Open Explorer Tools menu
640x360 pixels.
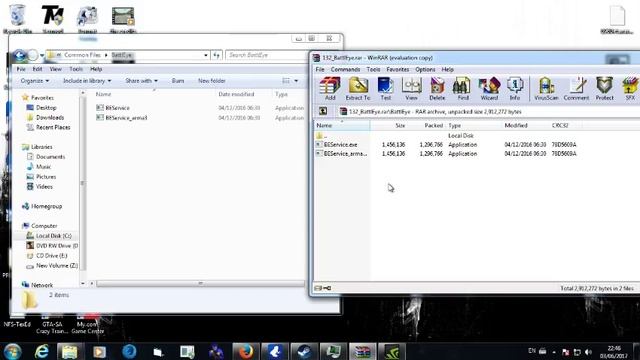[x=76, y=69]
